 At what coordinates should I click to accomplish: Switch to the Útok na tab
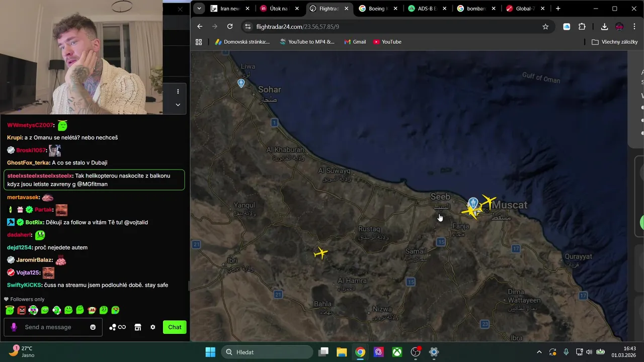278,9
